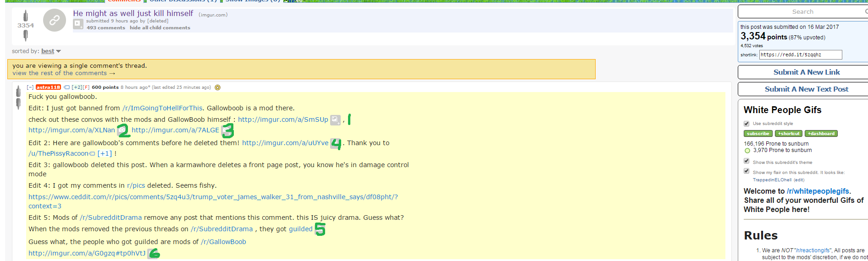Expand the camera preview icon after XLNan
Viewport: 868px width, 261px height.
point(122,130)
